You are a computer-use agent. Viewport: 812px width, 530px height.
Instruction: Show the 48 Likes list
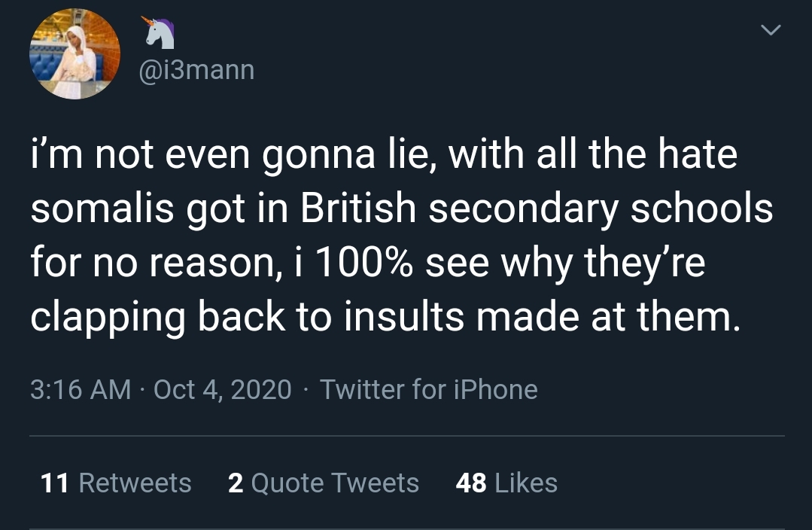pyautogui.click(x=506, y=483)
